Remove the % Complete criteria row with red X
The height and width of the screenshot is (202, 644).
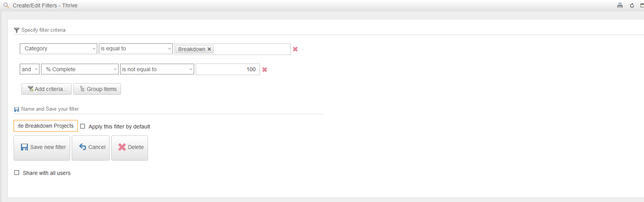[x=265, y=70]
